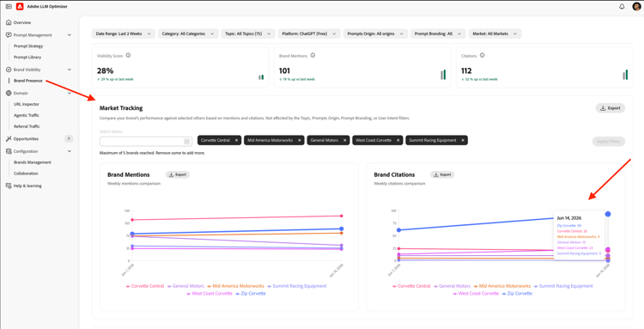644x329 pixels.
Task: Open the Date Range filter dropdown
Action: [124, 34]
